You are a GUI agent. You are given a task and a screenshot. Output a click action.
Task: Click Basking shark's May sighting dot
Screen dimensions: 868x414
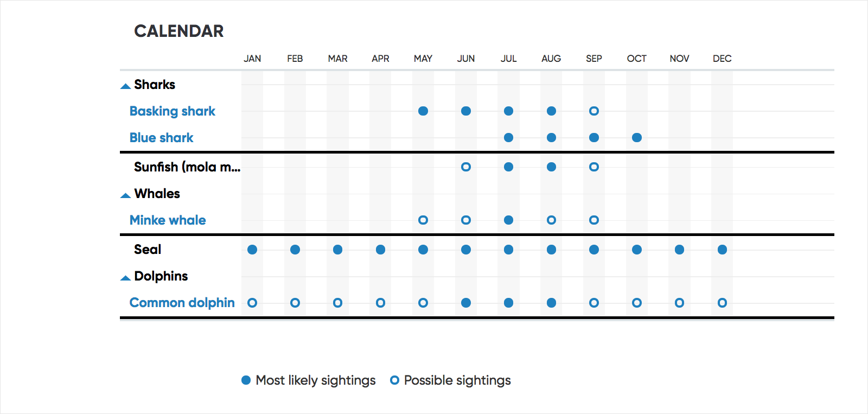[423, 111]
